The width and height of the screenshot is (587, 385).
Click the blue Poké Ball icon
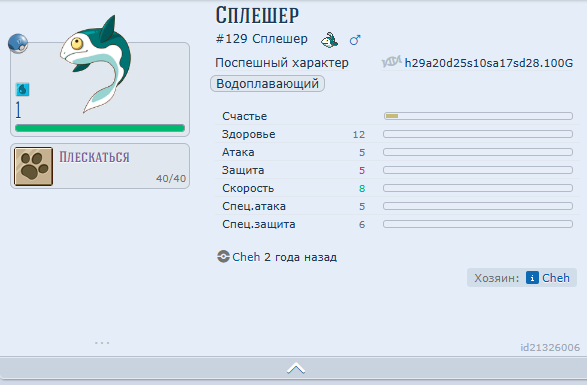tap(18, 43)
